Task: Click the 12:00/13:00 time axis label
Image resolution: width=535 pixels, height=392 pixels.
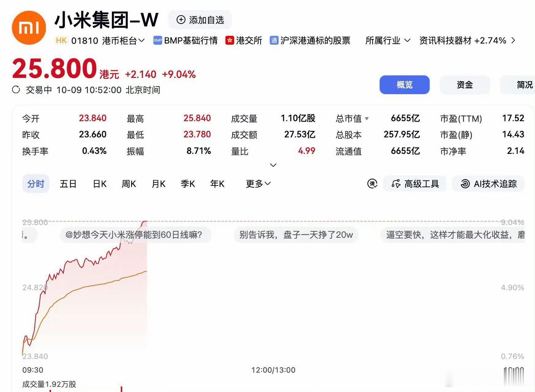Action: coord(273,370)
